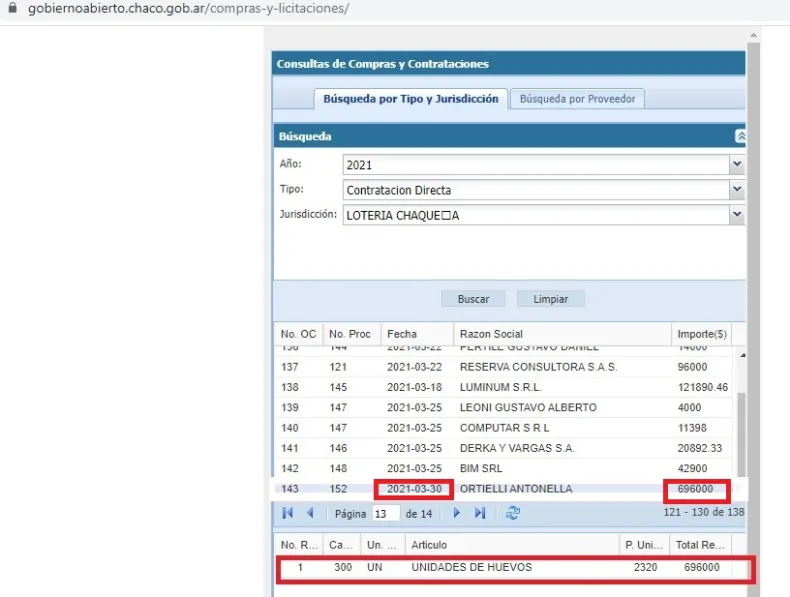Sort by Fecha column header
The width and height of the screenshot is (790, 597).
416,333
